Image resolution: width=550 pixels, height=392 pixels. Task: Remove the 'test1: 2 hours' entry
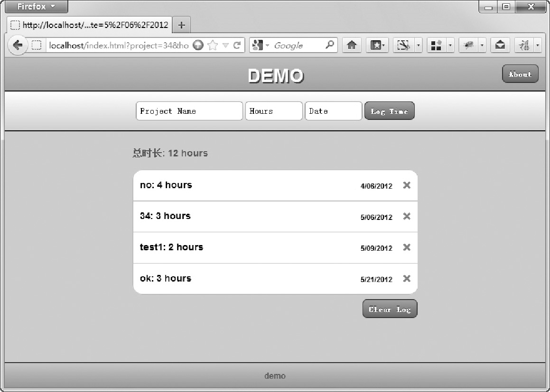point(407,247)
